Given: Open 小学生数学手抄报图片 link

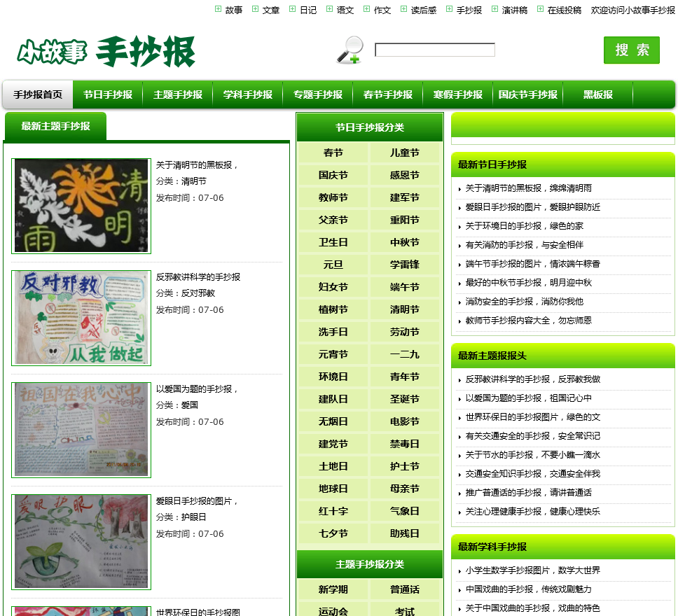Looking at the screenshot, I should 533,570.
